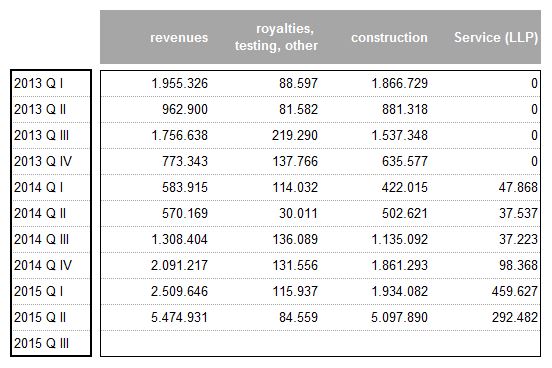Select Service value 47.868
The image size is (552, 368).
(518, 187)
